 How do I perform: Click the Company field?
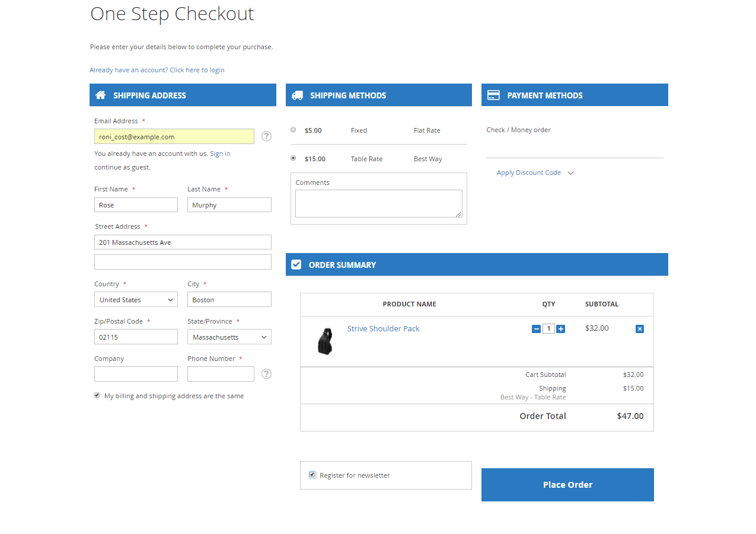tap(136, 374)
